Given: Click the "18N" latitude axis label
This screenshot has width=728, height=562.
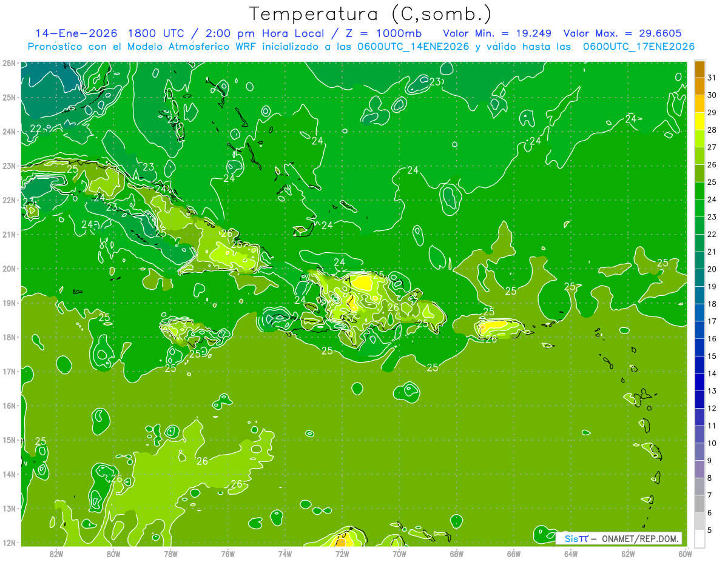Looking at the screenshot, I should click(8, 337).
